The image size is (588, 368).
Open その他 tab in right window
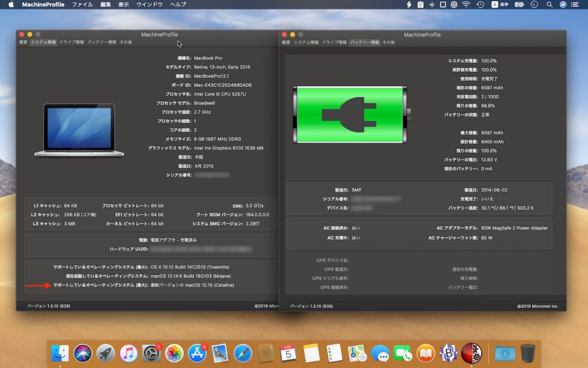389,43
